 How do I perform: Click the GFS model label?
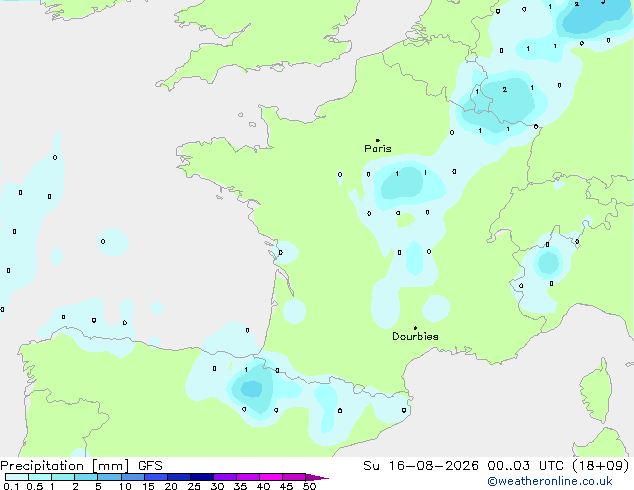click(150, 466)
